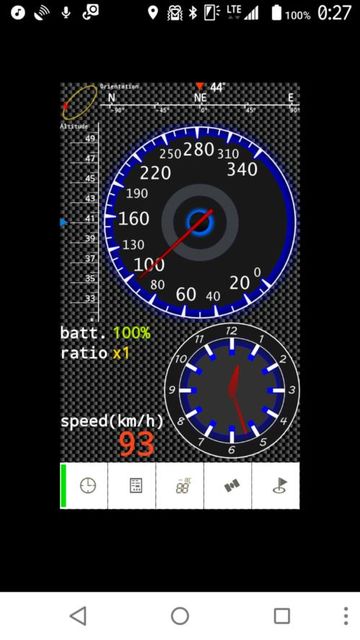Tap the status bar battery icon
This screenshot has width=360, height=640.
(276, 13)
